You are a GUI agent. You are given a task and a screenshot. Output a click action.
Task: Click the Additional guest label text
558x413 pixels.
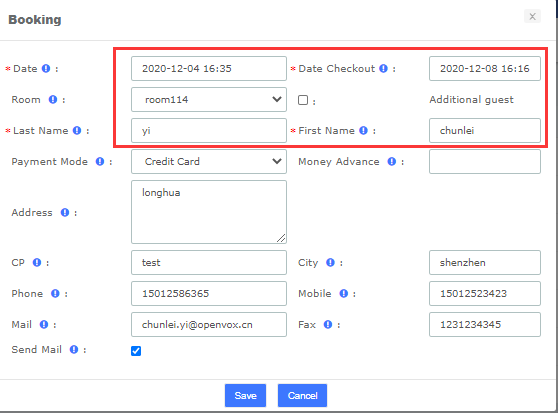click(x=471, y=100)
